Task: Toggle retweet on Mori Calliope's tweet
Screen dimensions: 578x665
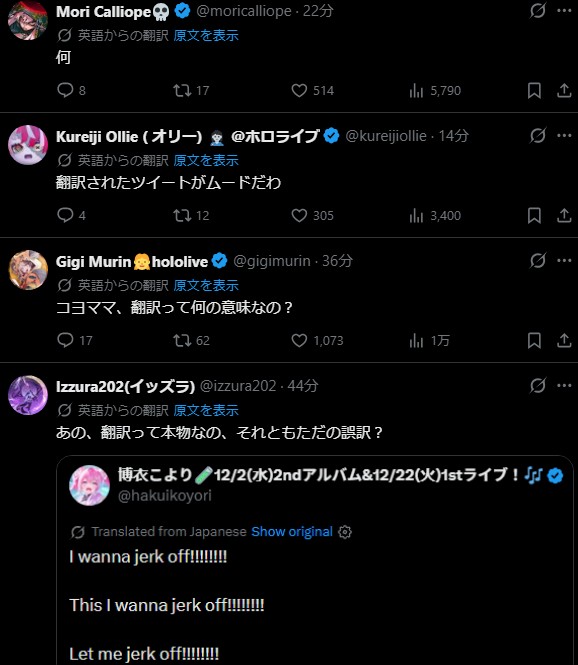Action: coord(182,90)
